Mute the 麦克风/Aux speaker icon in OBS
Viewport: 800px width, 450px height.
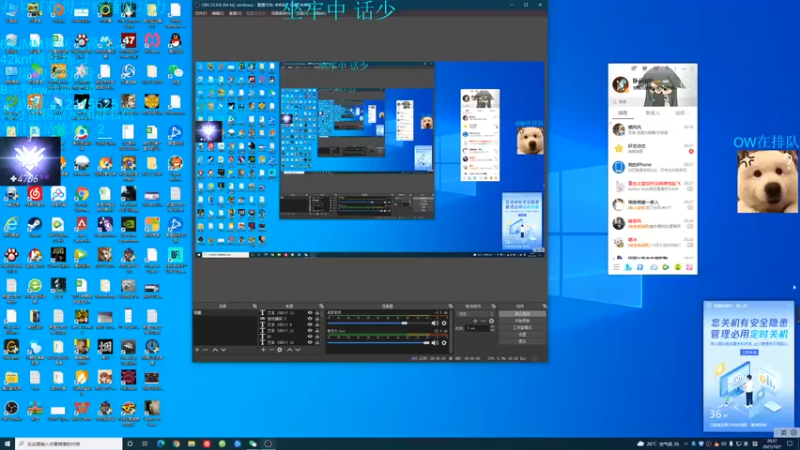tap(435, 343)
